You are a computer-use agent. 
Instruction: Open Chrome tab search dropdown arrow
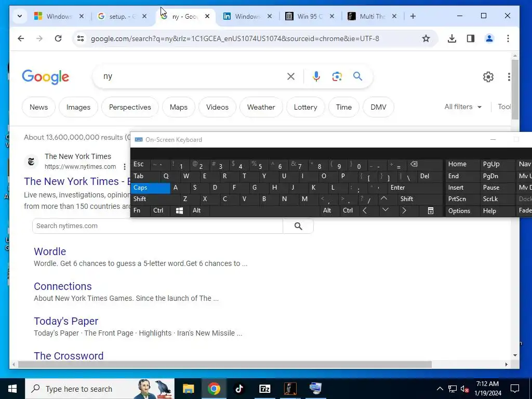[20, 16]
